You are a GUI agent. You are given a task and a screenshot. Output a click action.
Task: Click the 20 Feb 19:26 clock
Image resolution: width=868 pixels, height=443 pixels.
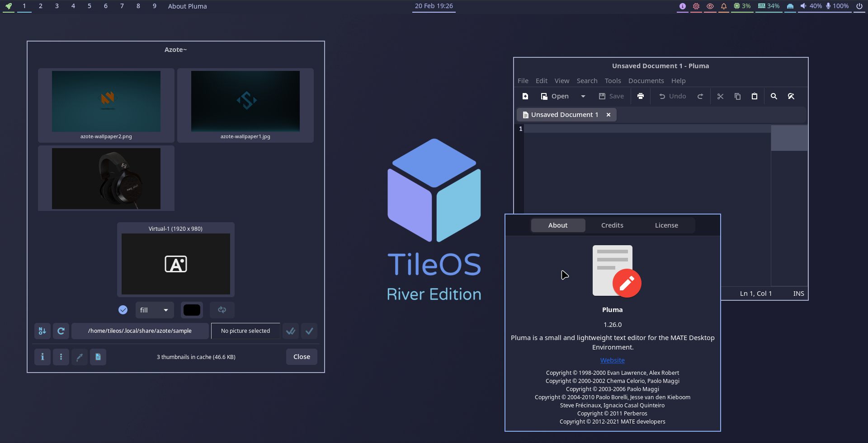434,6
